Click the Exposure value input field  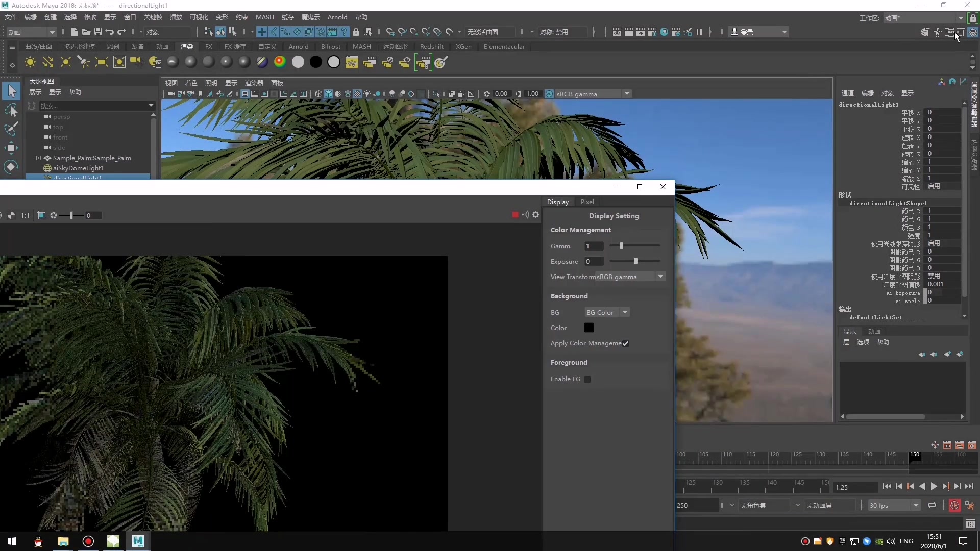click(x=594, y=262)
